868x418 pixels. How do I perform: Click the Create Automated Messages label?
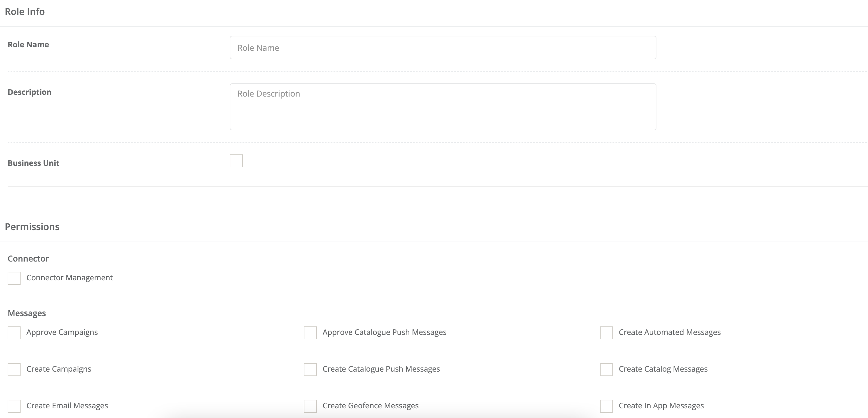(670, 332)
